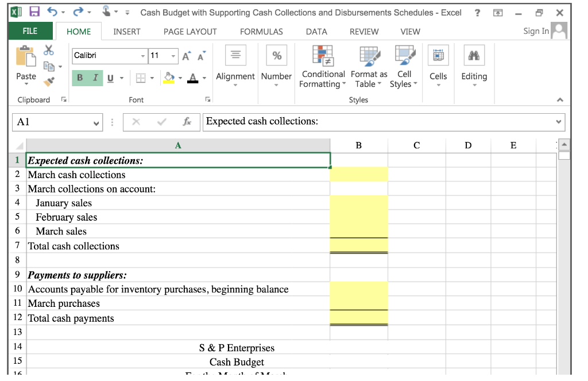Toggle Italic formatting

pyautogui.click(x=95, y=78)
